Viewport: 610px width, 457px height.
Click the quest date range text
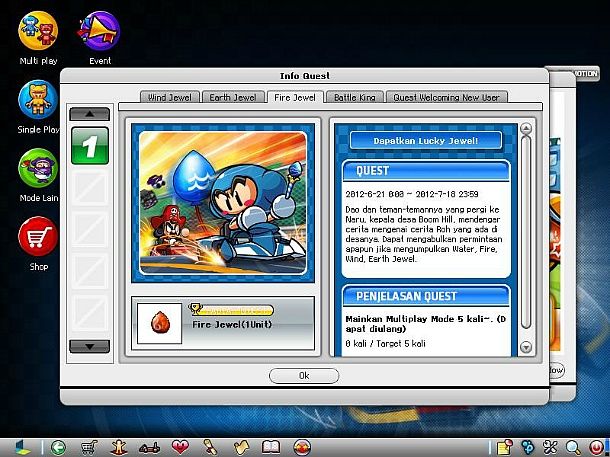tap(412, 194)
